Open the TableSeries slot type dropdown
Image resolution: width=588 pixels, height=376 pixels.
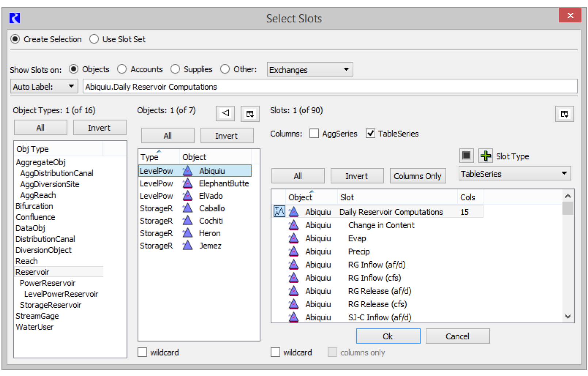click(514, 174)
